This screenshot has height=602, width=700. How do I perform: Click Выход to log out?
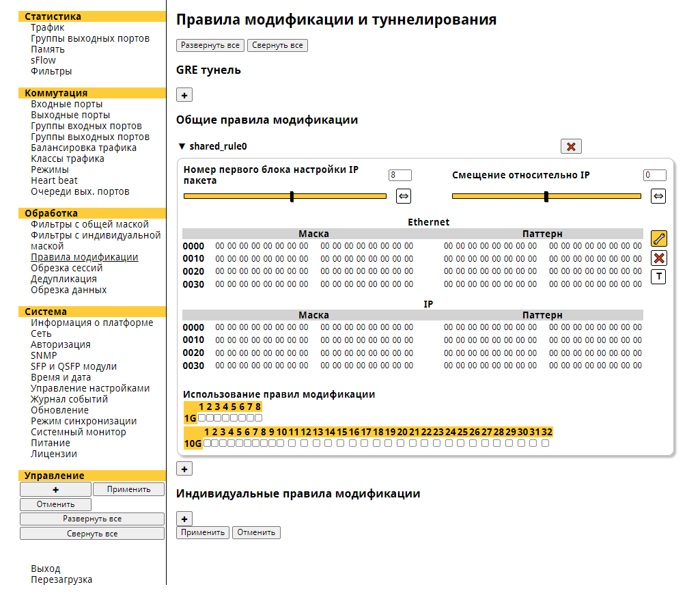[46, 569]
